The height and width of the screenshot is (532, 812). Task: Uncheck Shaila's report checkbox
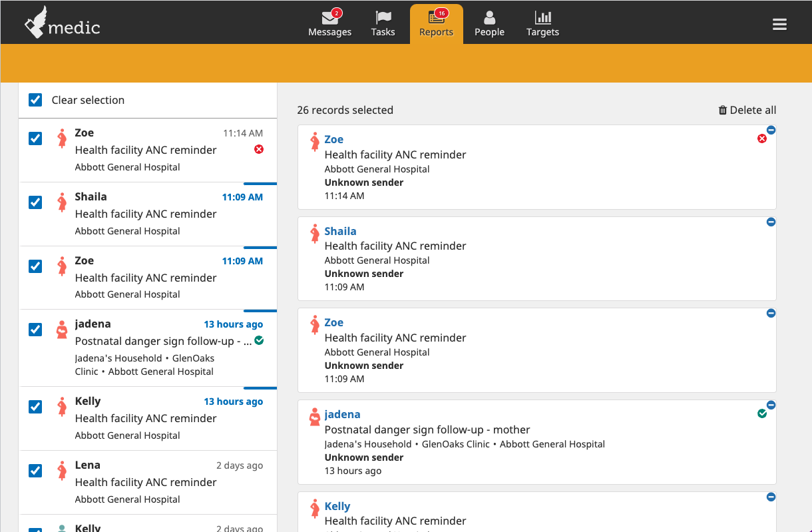tap(35, 202)
